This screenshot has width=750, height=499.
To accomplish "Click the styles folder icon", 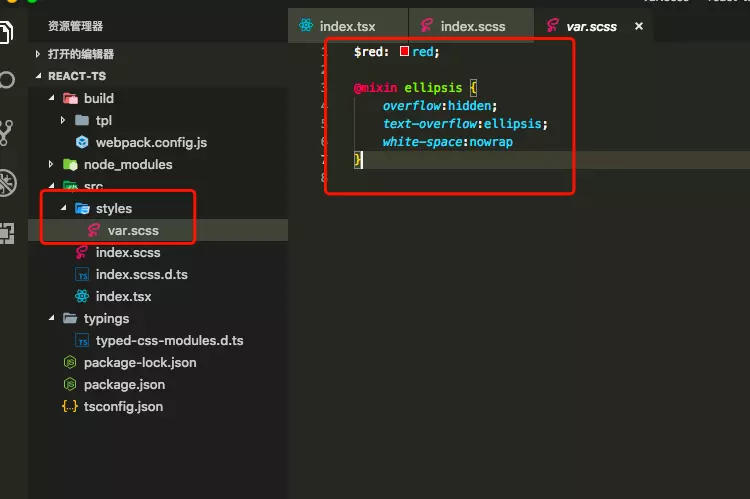I will pos(82,209).
